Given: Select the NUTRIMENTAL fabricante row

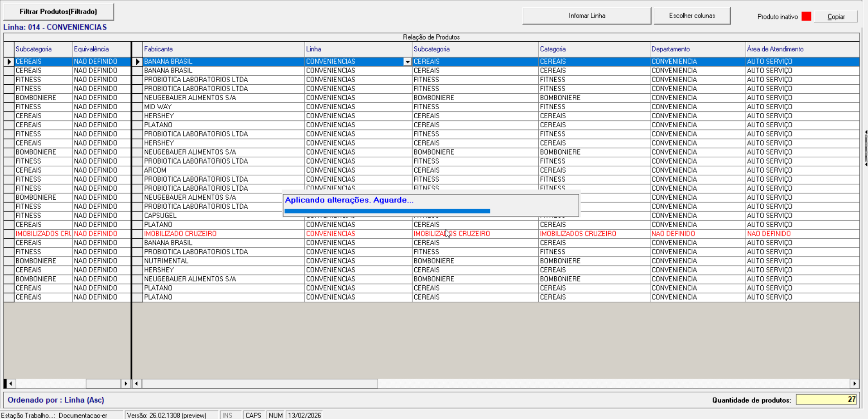Looking at the screenshot, I should coord(166,261).
